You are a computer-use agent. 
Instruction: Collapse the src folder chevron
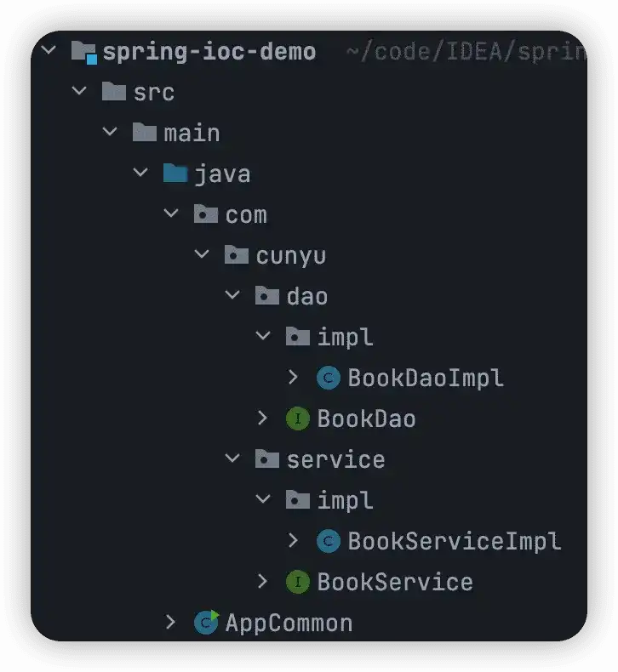tap(79, 92)
